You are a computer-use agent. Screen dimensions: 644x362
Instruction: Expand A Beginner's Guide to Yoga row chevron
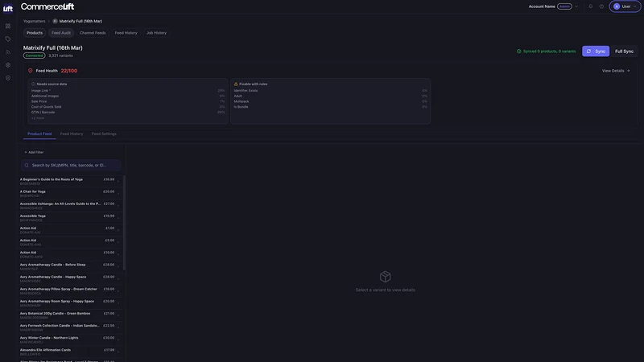[118, 181]
